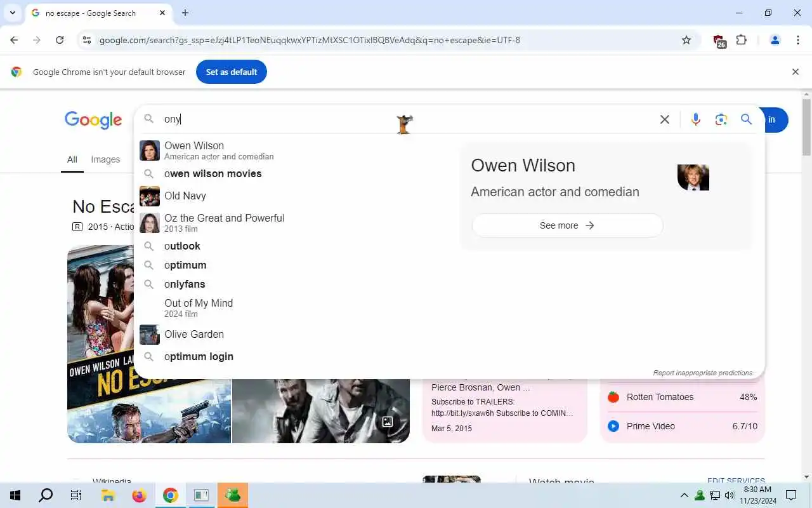Switch to the All results tab
Screen dimensions: 812x508
(72, 159)
